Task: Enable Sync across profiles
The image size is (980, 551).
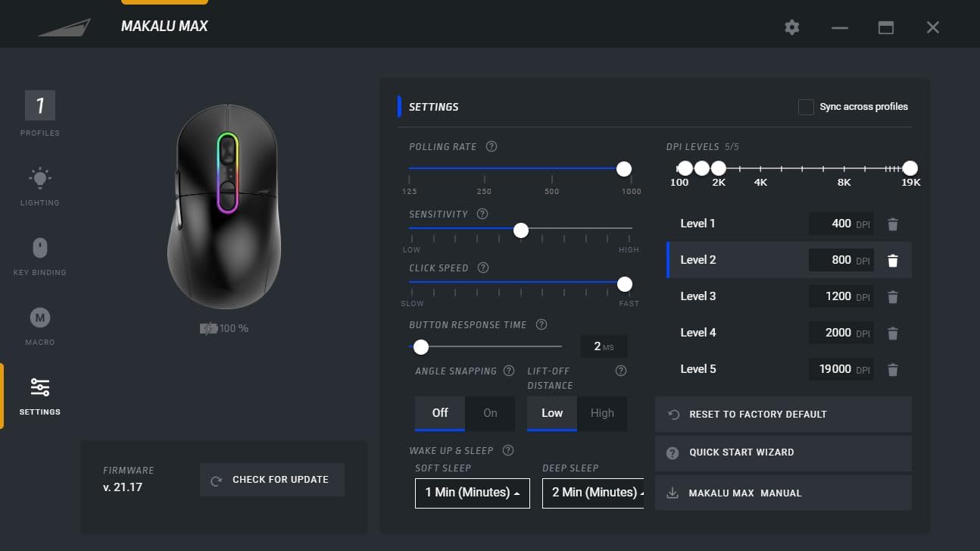Action: [806, 107]
